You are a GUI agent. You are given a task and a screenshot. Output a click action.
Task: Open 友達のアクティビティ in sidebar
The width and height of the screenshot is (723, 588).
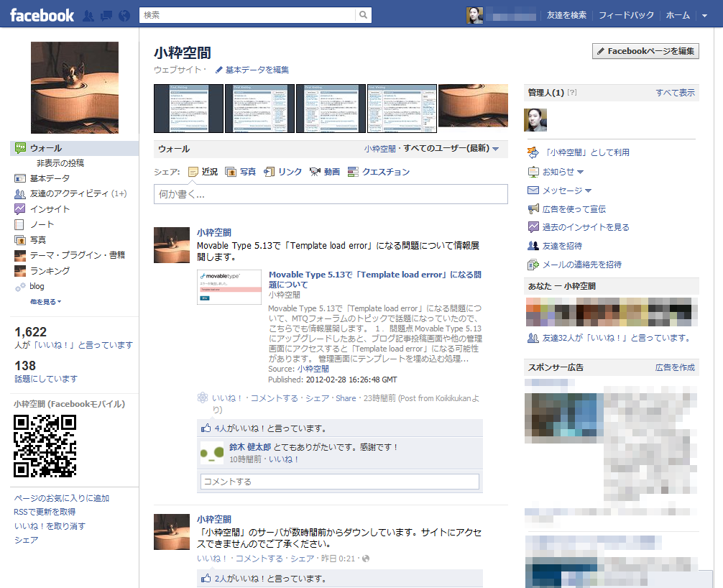(70, 193)
